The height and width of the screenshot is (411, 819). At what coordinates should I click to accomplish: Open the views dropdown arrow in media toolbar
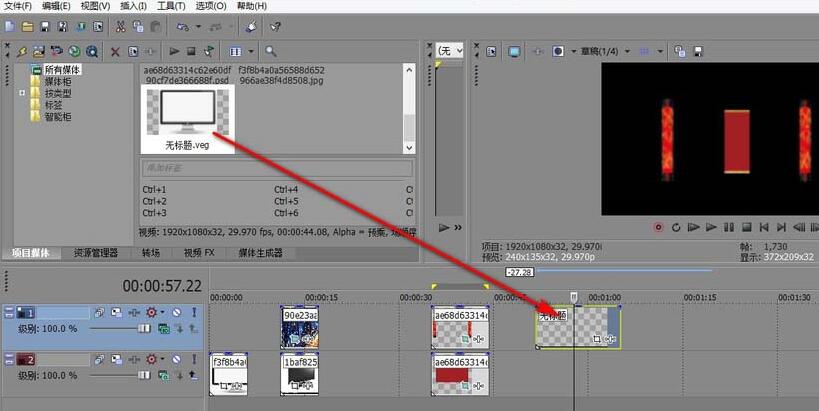(250, 51)
